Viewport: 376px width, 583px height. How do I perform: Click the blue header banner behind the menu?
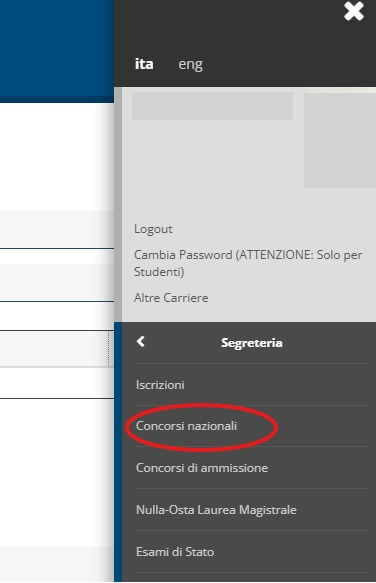[57, 50]
